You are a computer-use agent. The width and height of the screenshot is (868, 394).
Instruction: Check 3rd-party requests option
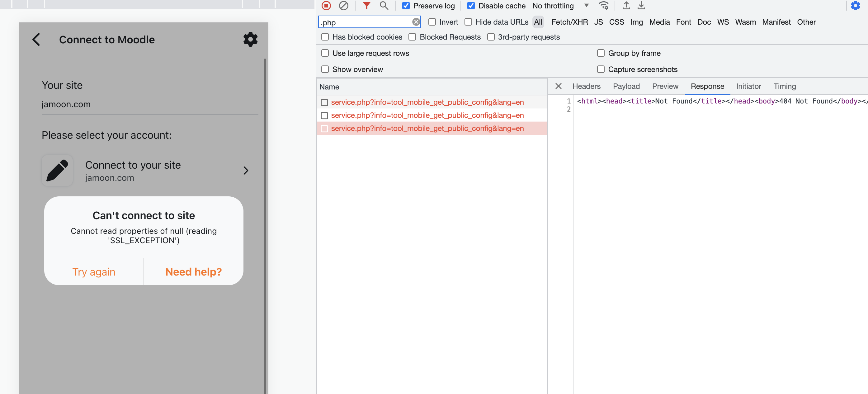coord(491,37)
